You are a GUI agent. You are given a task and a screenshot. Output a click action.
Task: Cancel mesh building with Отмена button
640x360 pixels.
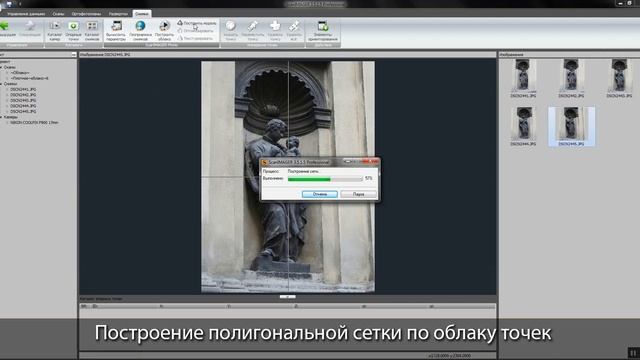(320, 194)
